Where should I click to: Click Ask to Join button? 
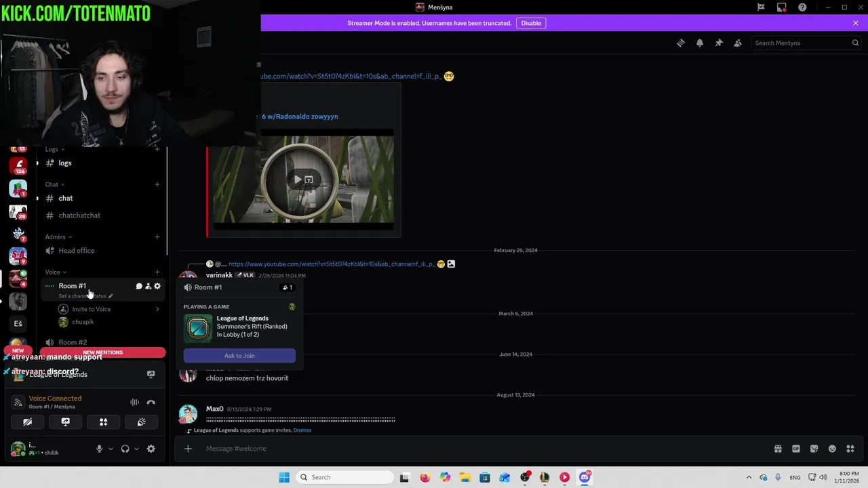(x=239, y=356)
